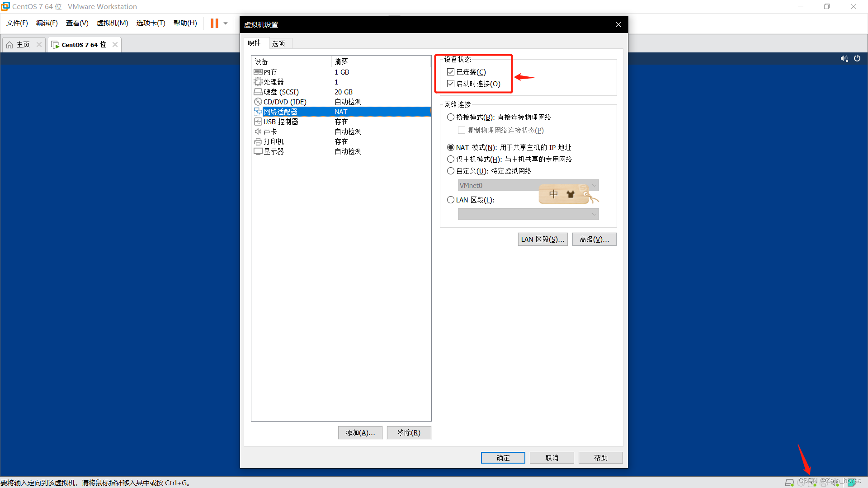Viewport: 868px width, 488px height.
Task: Click the speaker mute icon in VM toolbar
Action: coord(844,59)
